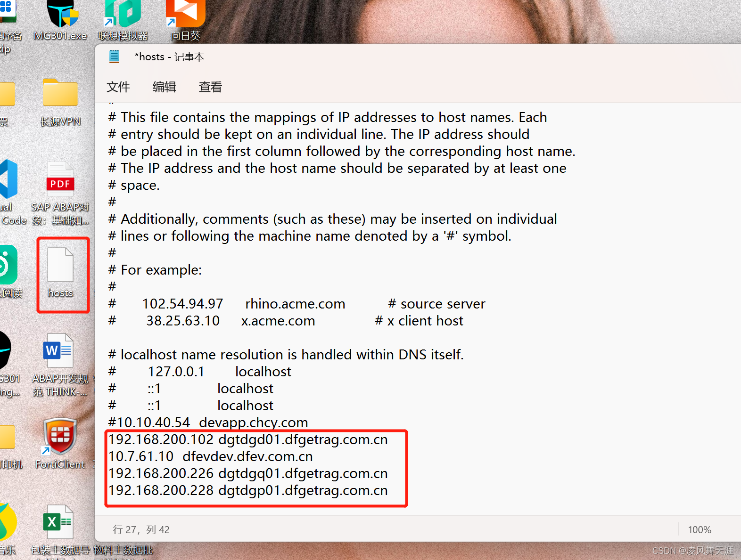
Task: Select the 物料主数据批 desktop file
Action: coord(123,550)
